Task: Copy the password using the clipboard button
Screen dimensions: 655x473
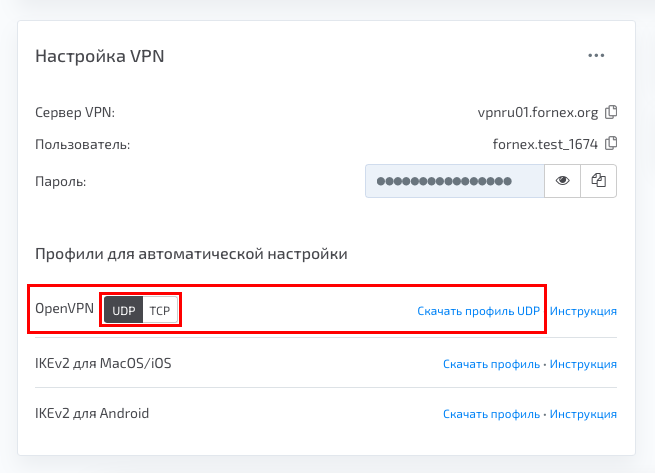Action: (599, 181)
